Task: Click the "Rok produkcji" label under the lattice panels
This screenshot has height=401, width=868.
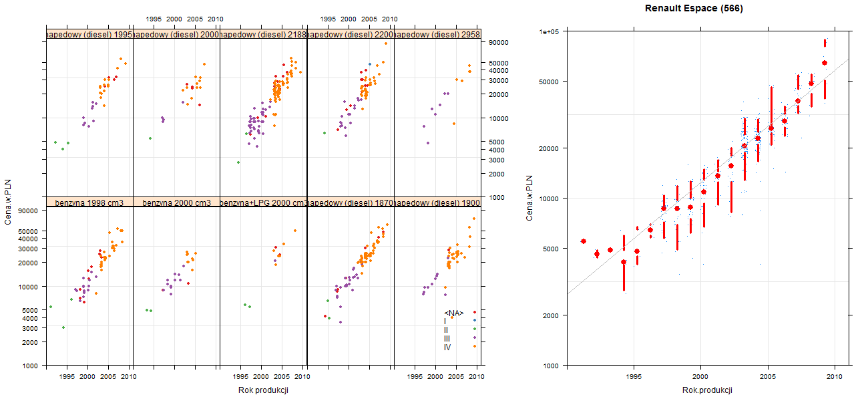Action: pos(263,390)
